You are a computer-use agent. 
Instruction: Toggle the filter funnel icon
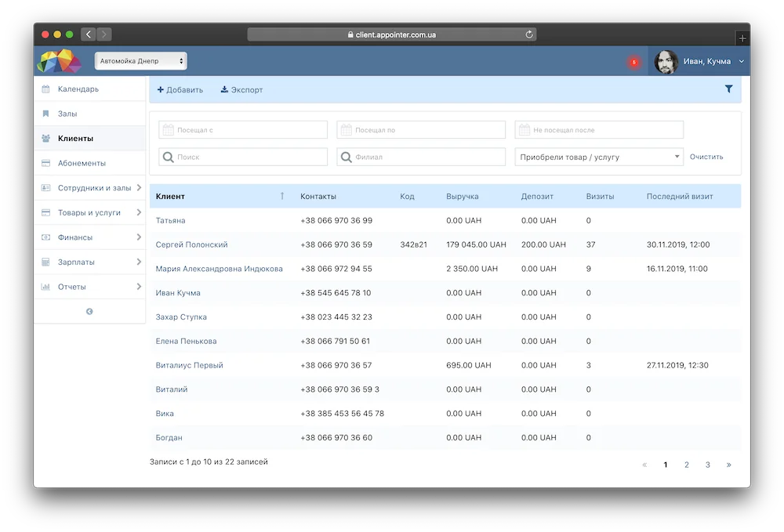(x=729, y=89)
